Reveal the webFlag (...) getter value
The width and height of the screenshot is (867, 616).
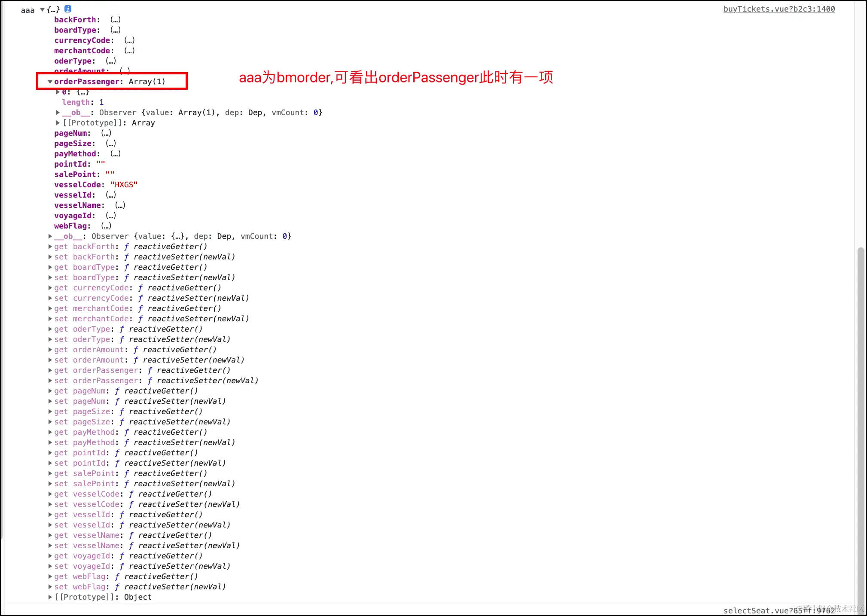pyautogui.click(x=106, y=226)
